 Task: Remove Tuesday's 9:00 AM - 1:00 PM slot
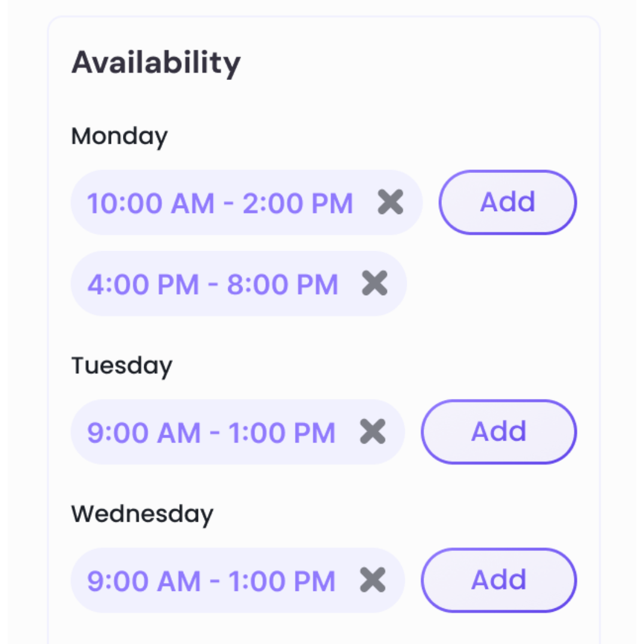[373, 432]
